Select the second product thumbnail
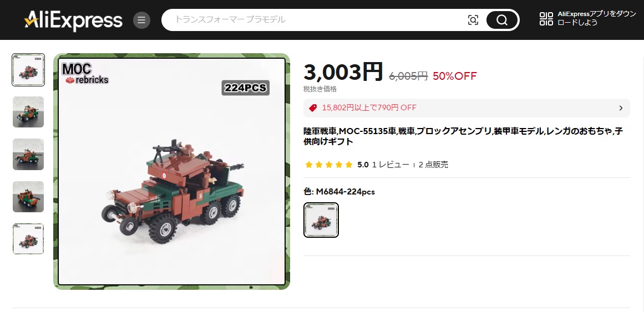The image size is (644, 312). coord(28,112)
